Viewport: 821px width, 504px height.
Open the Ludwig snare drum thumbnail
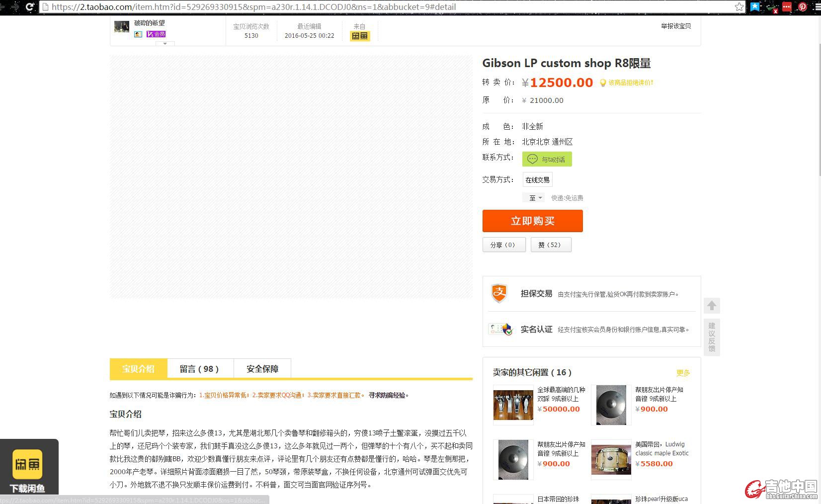point(611,460)
